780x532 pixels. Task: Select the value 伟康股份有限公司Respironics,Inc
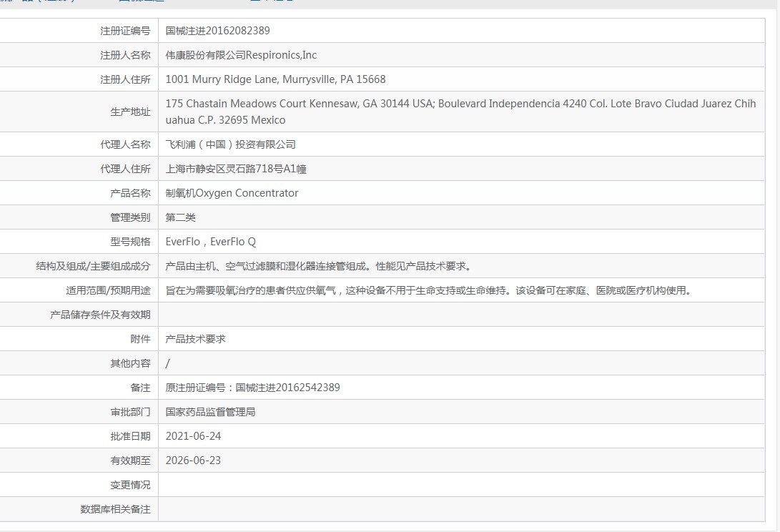pyautogui.click(x=241, y=55)
